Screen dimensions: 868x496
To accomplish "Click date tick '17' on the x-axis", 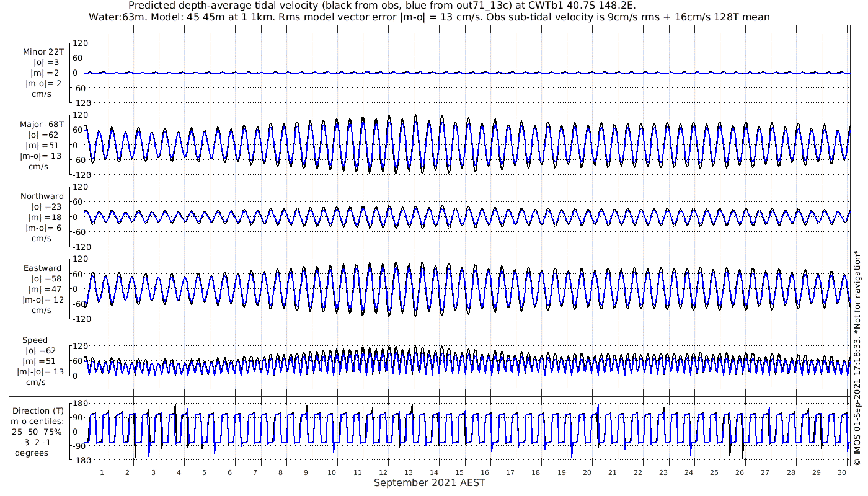I will [x=510, y=472].
